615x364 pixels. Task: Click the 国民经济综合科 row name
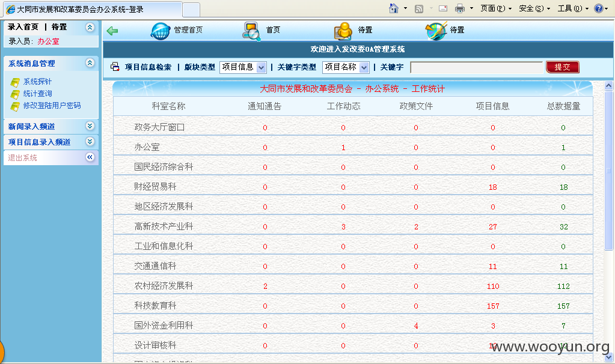[x=164, y=167]
